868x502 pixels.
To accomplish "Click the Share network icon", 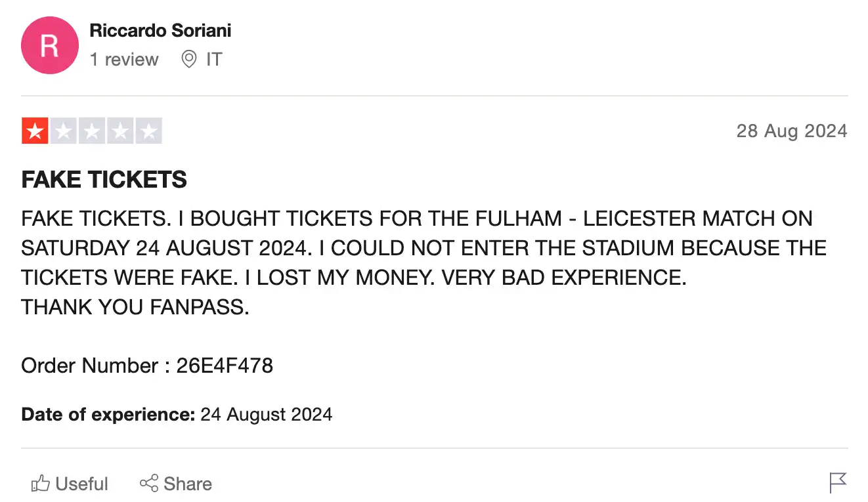I will coord(149,484).
